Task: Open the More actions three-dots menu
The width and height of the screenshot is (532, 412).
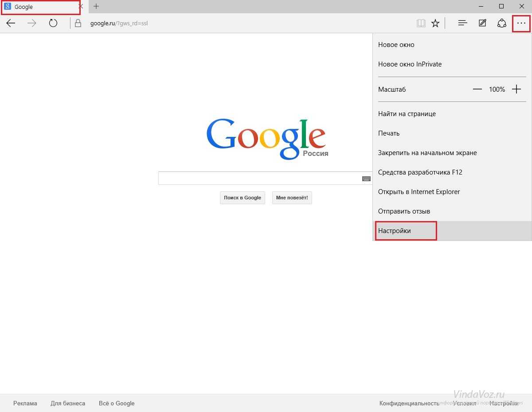Action: (x=521, y=23)
